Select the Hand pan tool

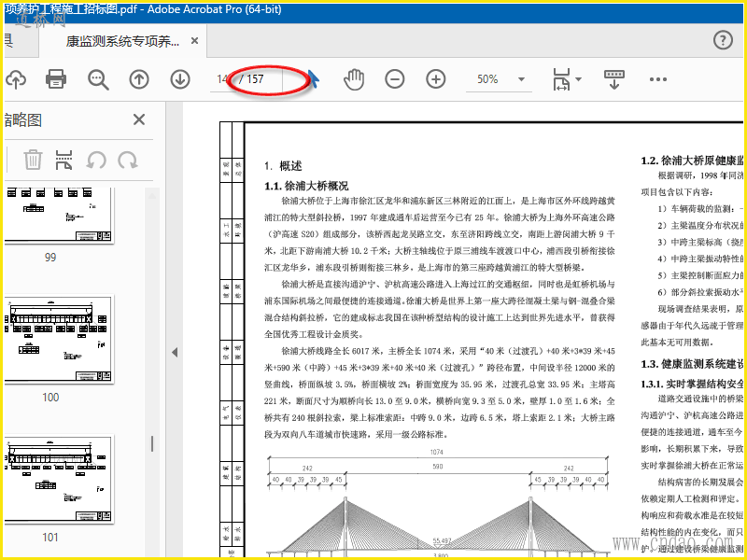354,79
